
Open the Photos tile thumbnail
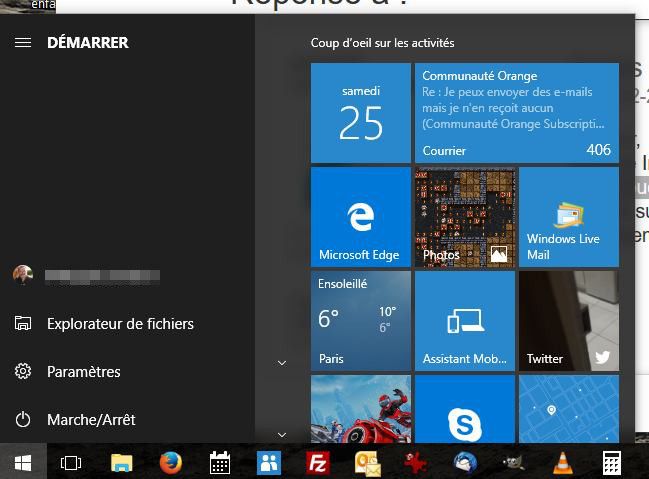464,217
